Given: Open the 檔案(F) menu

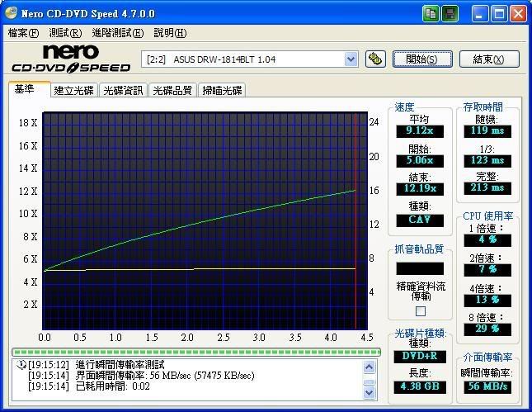Looking at the screenshot, I should 23,33.
